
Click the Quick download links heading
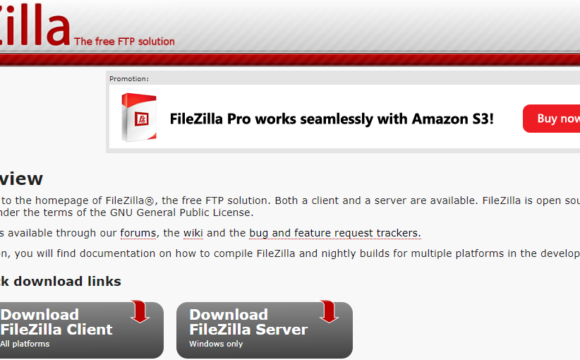61,282
